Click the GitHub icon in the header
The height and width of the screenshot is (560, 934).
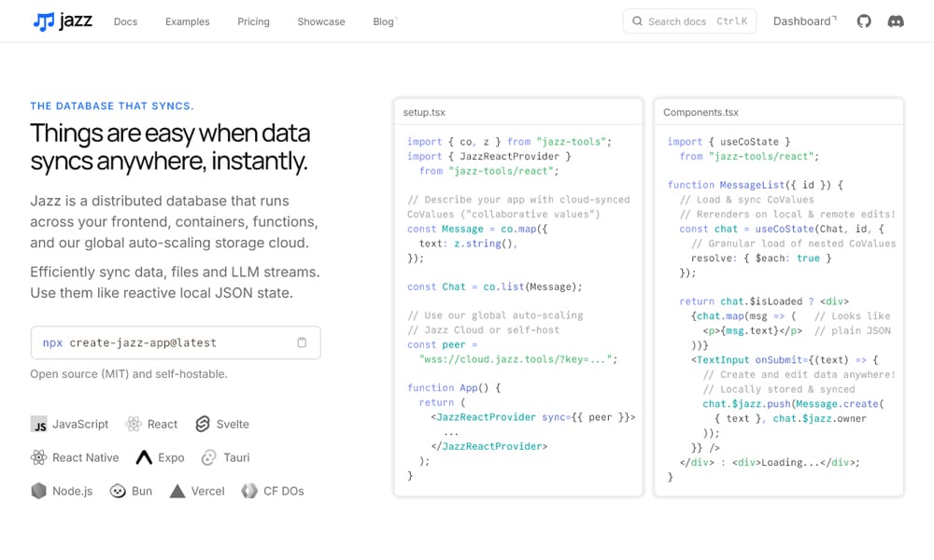tap(863, 21)
